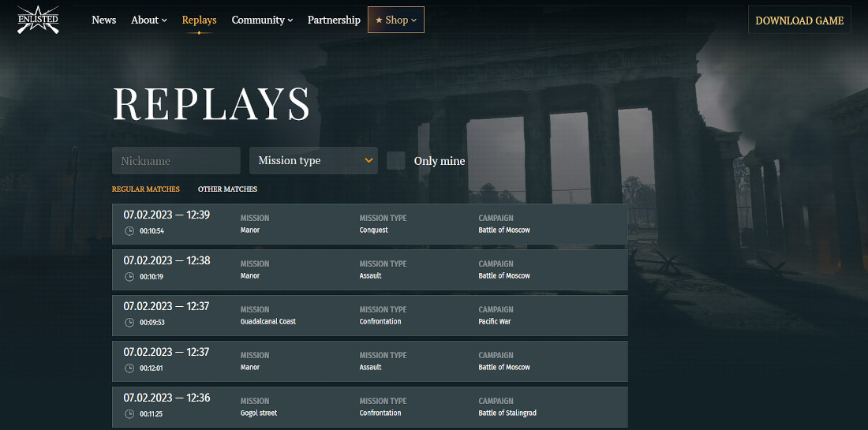
Task: Click the star icon in Shop button
Action: click(379, 20)
